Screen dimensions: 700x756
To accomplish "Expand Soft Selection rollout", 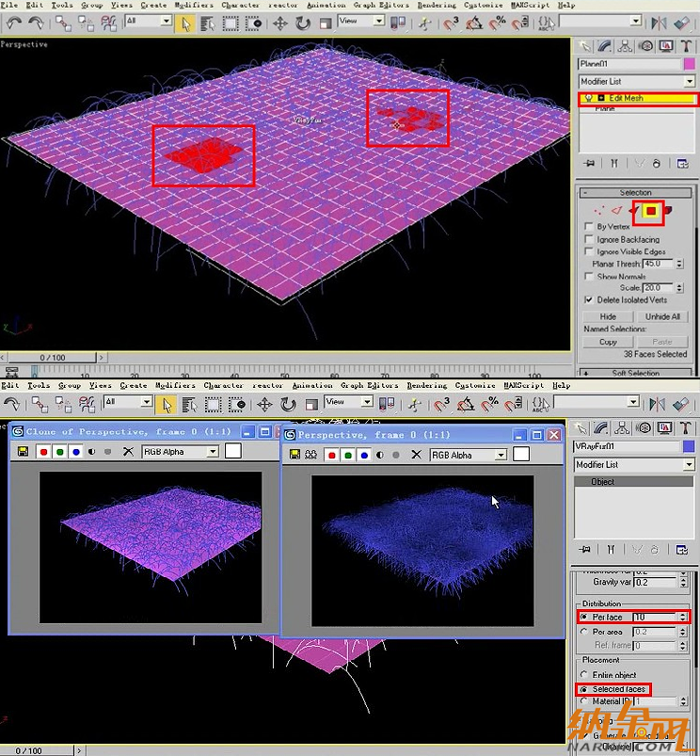I will pyautogui.click(x=635, y=373).
